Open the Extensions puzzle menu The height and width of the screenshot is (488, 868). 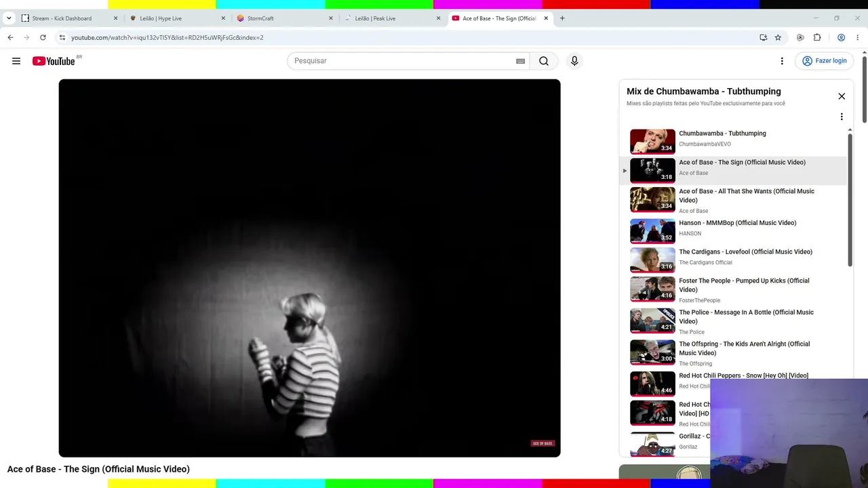817,37
